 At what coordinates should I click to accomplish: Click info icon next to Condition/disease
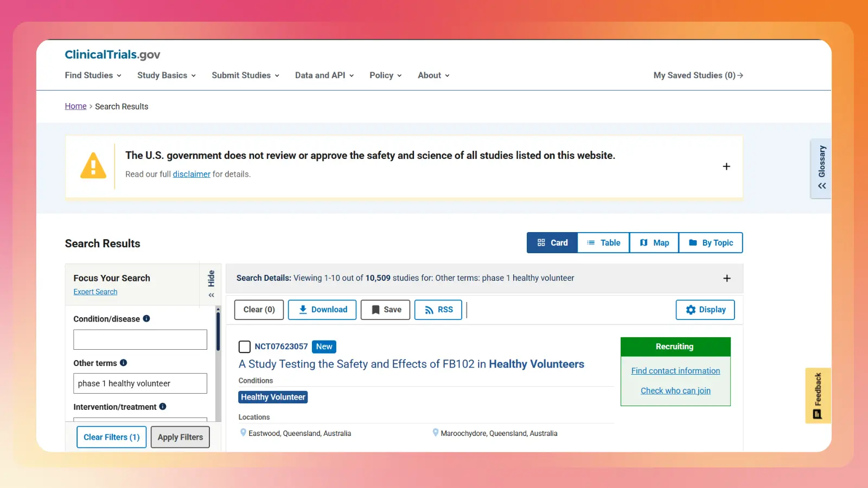coord(146,319)
